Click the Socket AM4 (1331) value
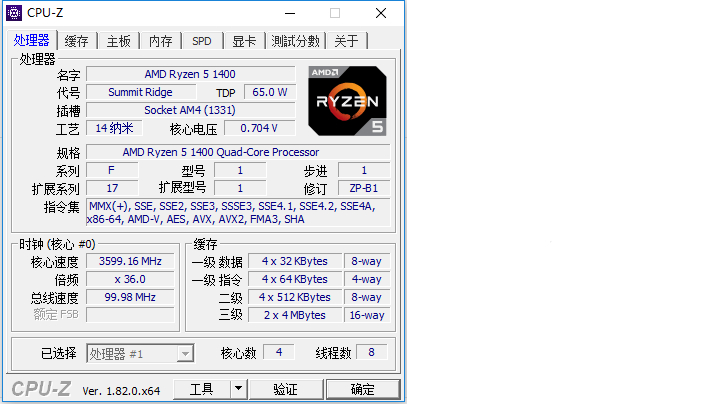 pyautogui.click(x=190, y=110)
